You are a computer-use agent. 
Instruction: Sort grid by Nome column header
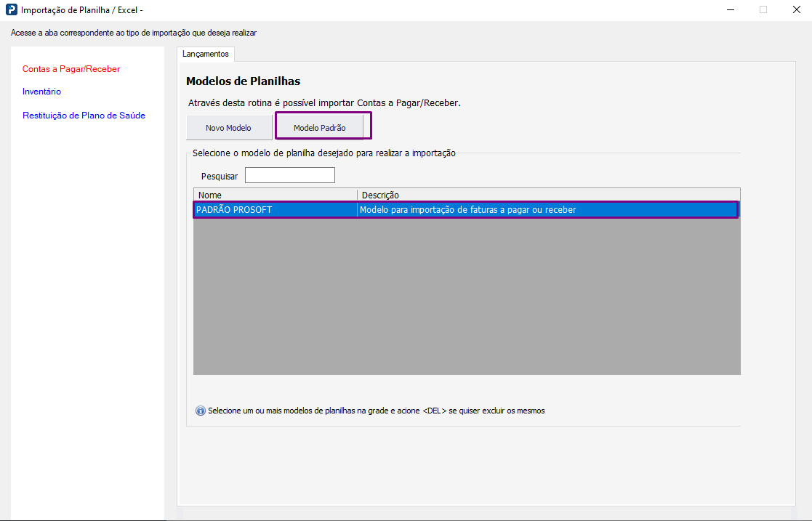point(276,195)
